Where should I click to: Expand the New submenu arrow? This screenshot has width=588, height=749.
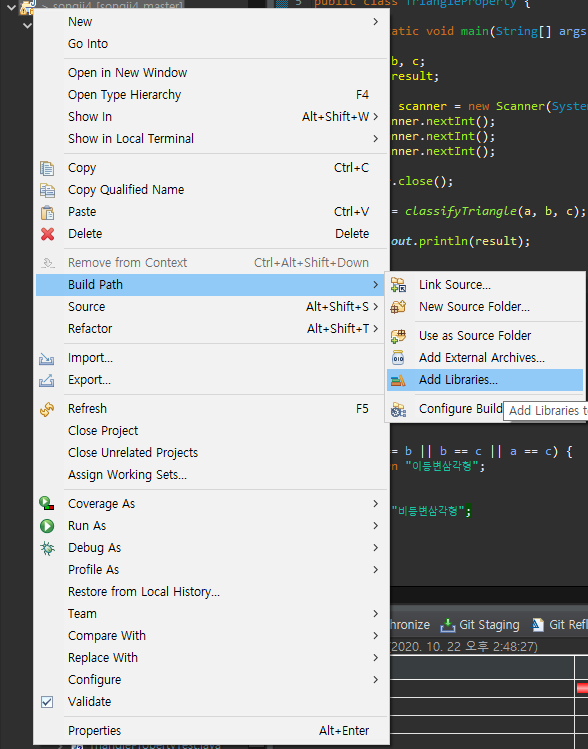[375, 22]
